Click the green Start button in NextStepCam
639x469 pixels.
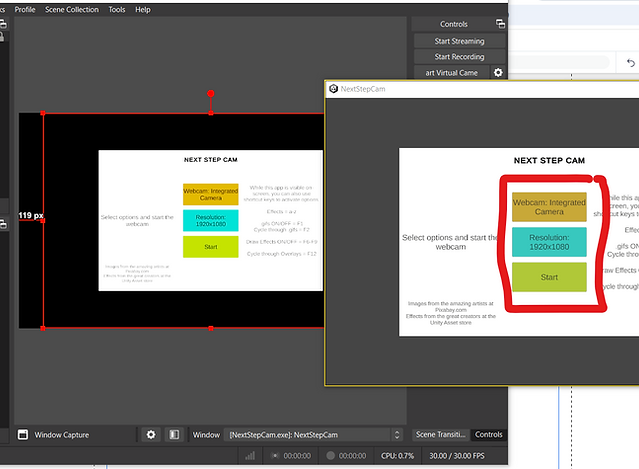click(549, 277)
